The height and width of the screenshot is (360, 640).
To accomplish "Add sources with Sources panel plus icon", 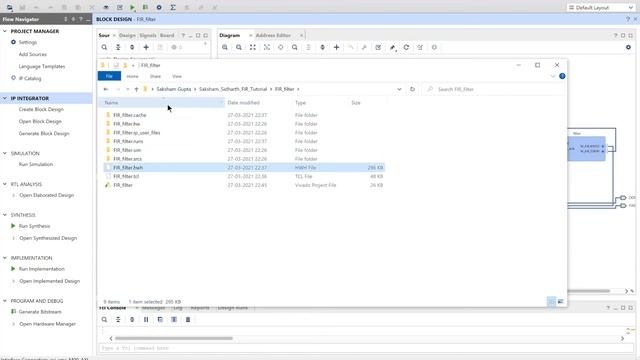I will pyautogui.click(x=146, y=47).
